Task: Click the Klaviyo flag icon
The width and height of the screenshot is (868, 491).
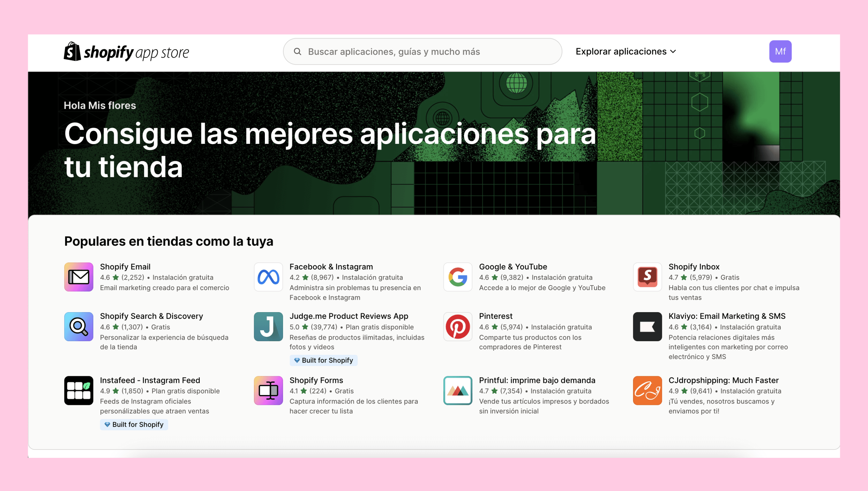Action: coord(647,326)
